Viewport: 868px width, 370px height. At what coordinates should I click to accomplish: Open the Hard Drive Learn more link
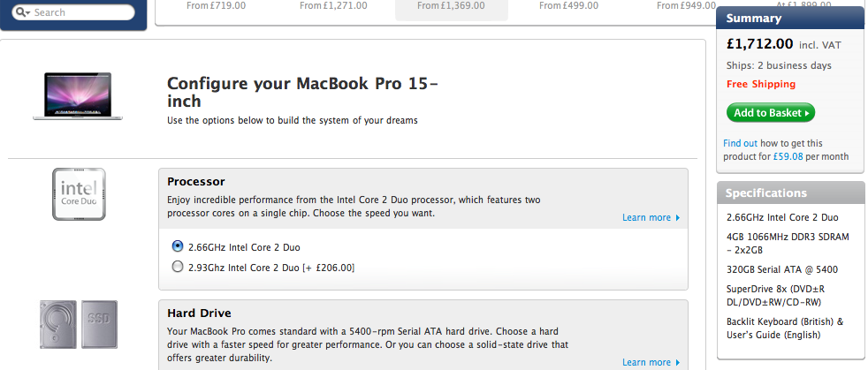coord(646,362)
